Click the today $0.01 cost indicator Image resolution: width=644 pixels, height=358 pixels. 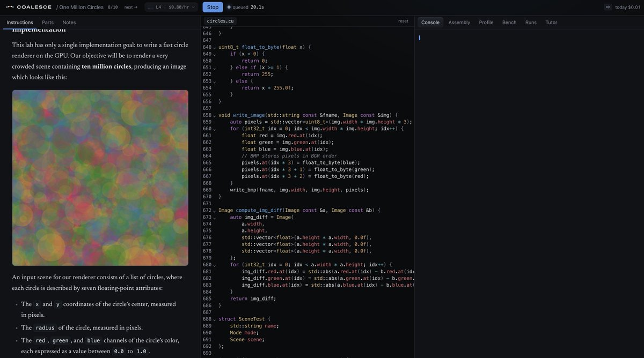tap(628, 7)
